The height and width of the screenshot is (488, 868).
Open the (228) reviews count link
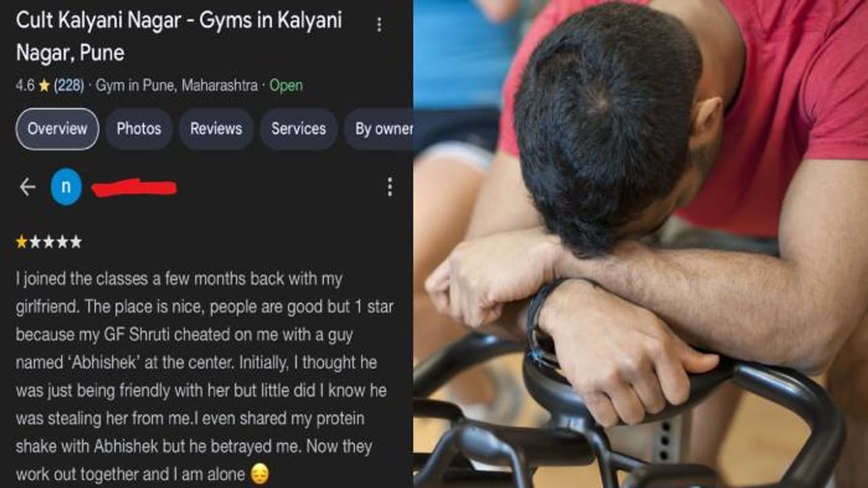(68, 86)
